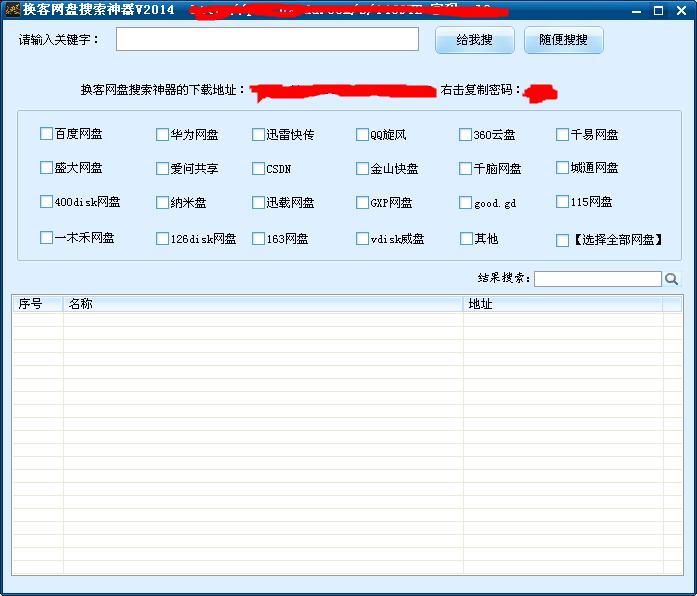Select the GXP网盘 checkbox

pos(362,202)
